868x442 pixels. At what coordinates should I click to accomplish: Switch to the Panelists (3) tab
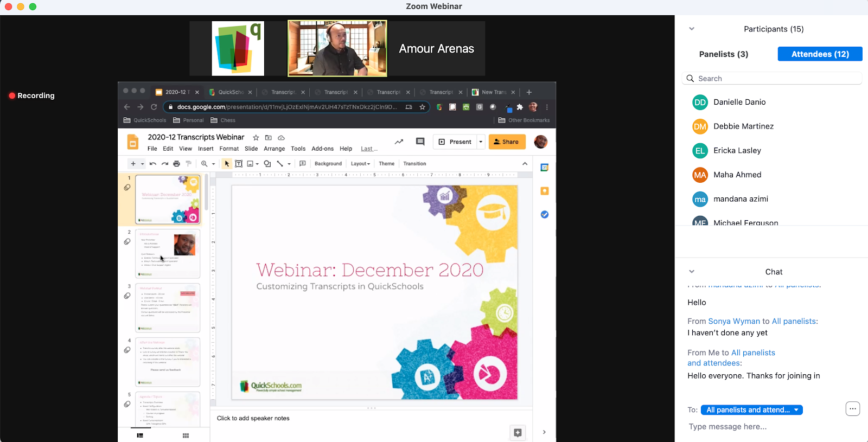coord(724,54)
